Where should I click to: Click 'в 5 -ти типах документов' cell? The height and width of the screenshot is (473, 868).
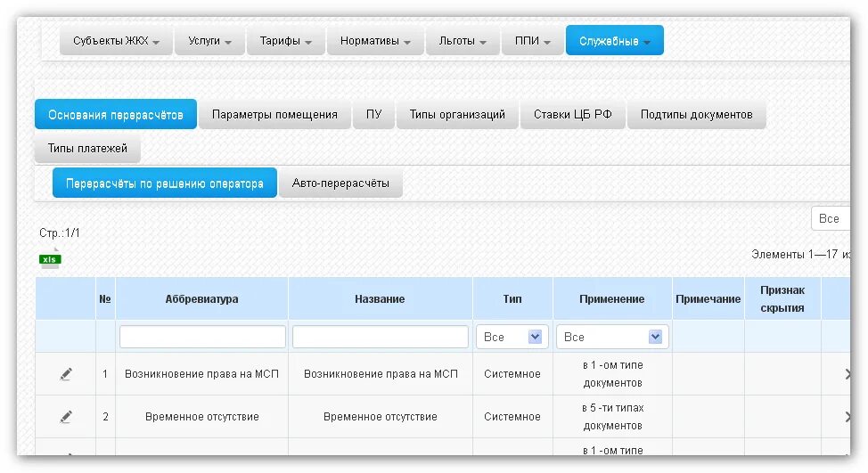[612, 417]
